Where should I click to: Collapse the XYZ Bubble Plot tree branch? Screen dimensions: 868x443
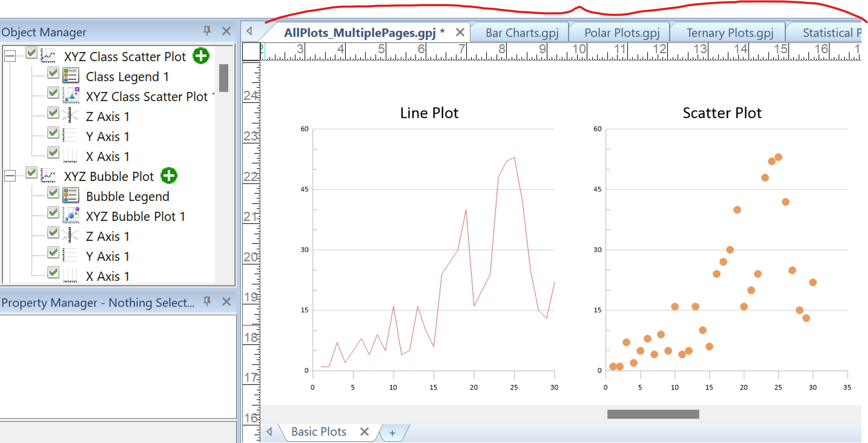pyautogui.click(x=9, y=175)
